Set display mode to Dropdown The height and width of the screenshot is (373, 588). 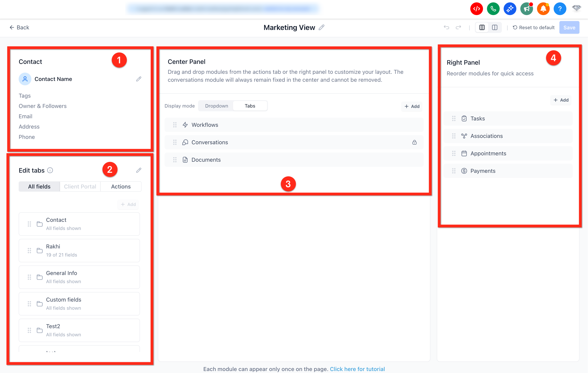[x=216, y=106]
